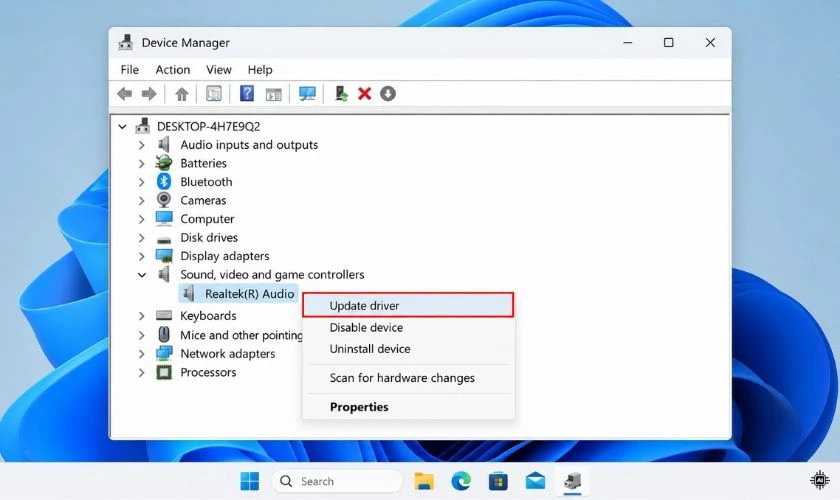Click the Disable device down-arrow icon
The height and width of the screenshot is (500, 840).
pos(388,94)
